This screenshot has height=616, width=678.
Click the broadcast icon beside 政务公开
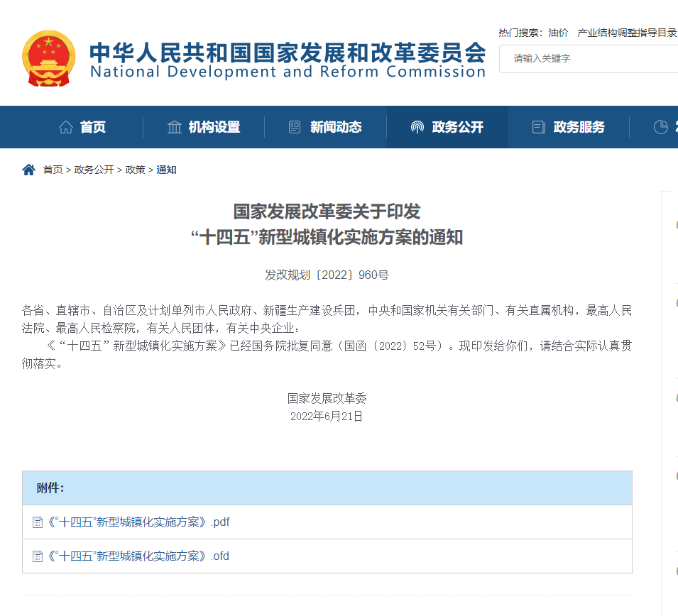pyautogui.click(x=417, y=127)
